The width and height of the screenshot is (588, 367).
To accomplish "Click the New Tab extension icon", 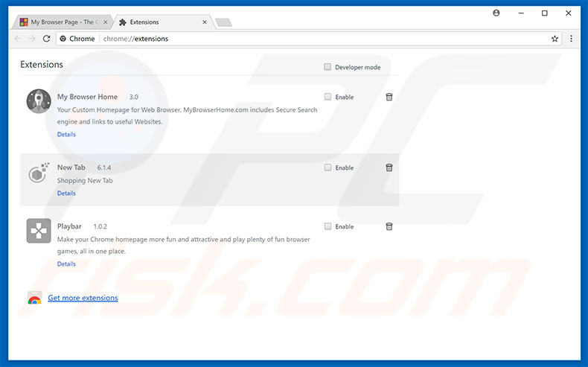I will tap(39, 173).
